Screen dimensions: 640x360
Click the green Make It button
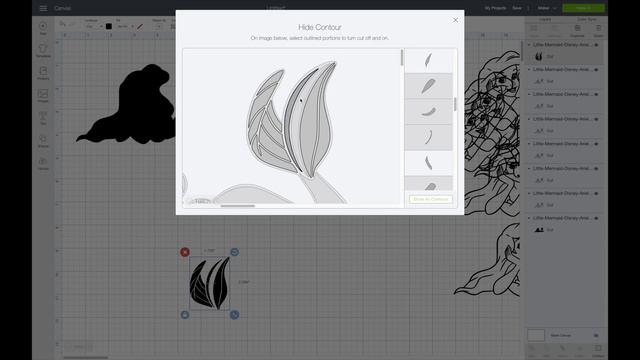583,8
